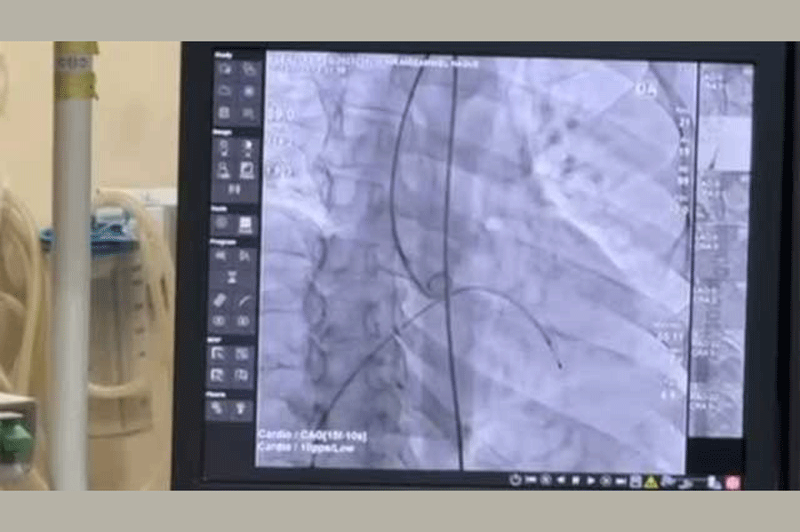Image resolution: width=800 pixels, height=532 pixels.
Task: Step back to the previous frame
Action: (x=560, y=480)
